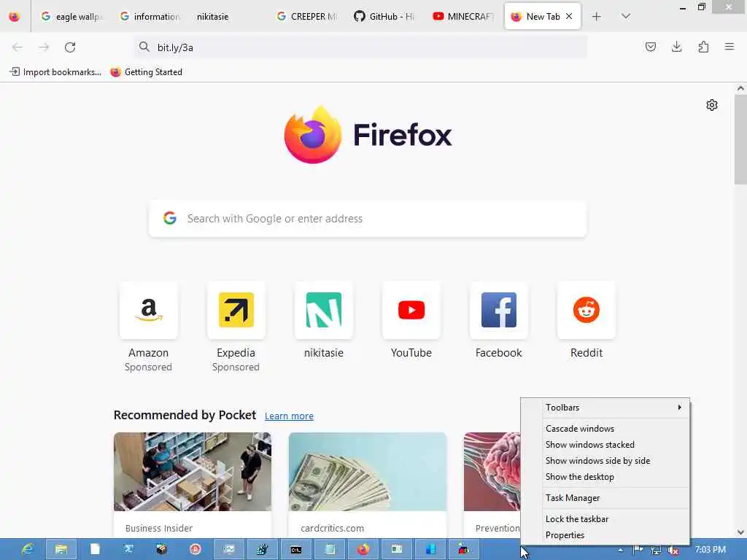This screenshot has height=560, width=747.
Task: Expand the Toolbars submenu
Action: (x=605, y=408)
